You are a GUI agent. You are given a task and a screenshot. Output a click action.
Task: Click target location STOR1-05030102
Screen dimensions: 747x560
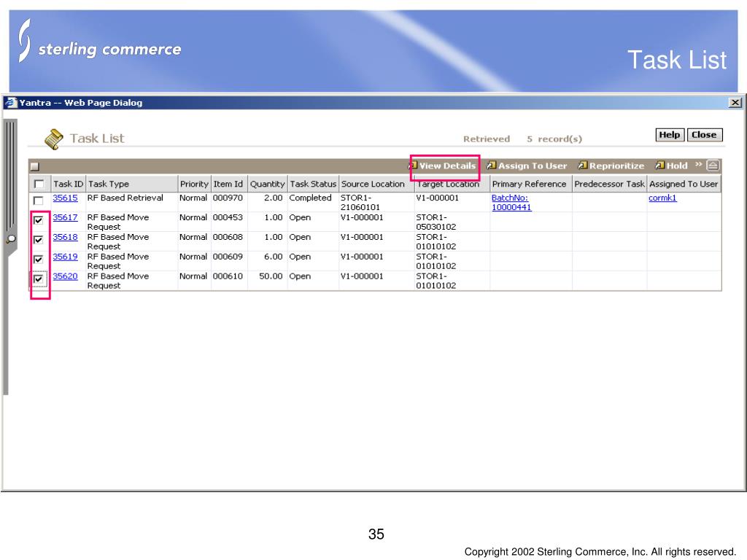pyautogui.click(x=436, y=222)
